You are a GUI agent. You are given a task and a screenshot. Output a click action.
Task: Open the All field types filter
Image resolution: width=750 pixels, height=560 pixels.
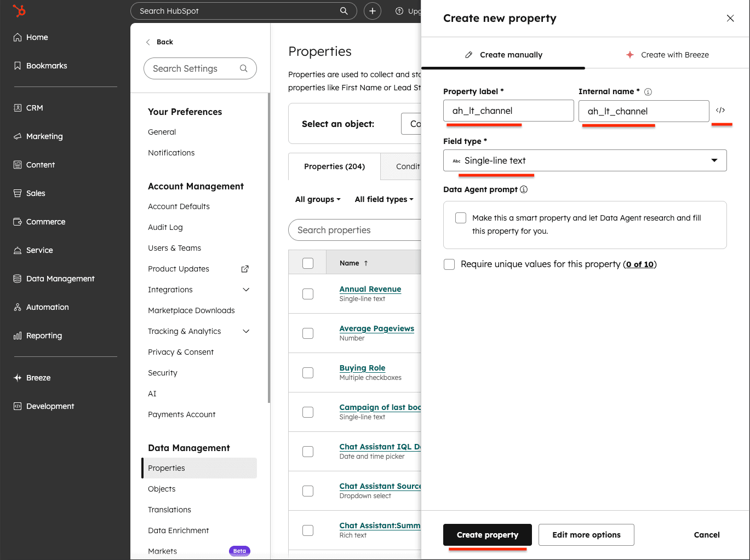(x=383, y=199)
